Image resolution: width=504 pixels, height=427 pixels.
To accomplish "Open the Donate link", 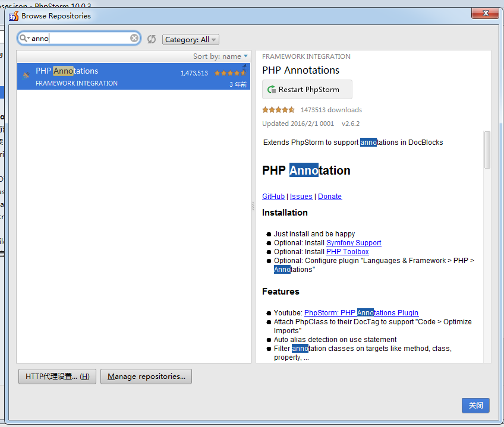I will [x=330, y=197].
